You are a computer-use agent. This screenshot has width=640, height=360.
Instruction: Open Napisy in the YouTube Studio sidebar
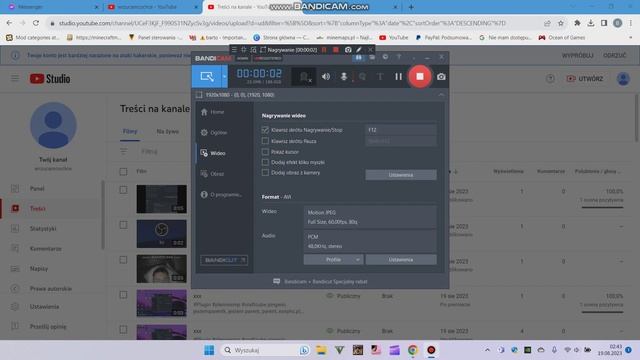(39, 269)
